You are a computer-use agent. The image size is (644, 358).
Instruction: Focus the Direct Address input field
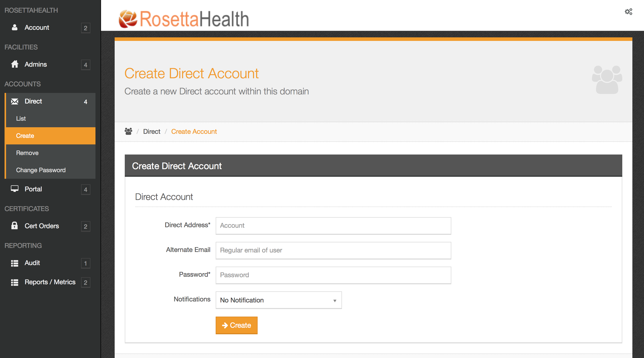click(x=333, y=225)
